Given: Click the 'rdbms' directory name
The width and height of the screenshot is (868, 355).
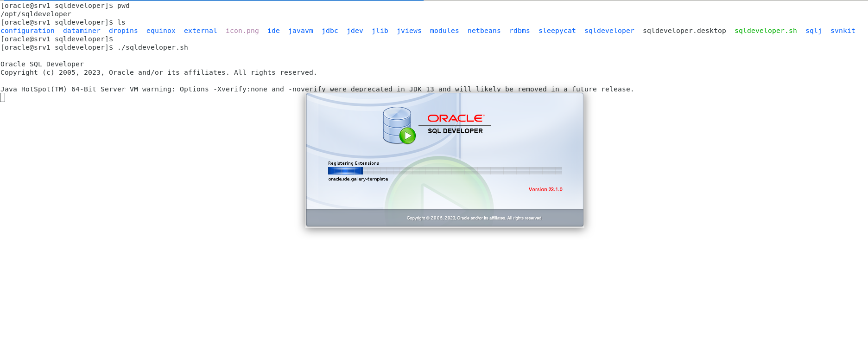Looking at the screenshot, I should (x=520, y=31).
